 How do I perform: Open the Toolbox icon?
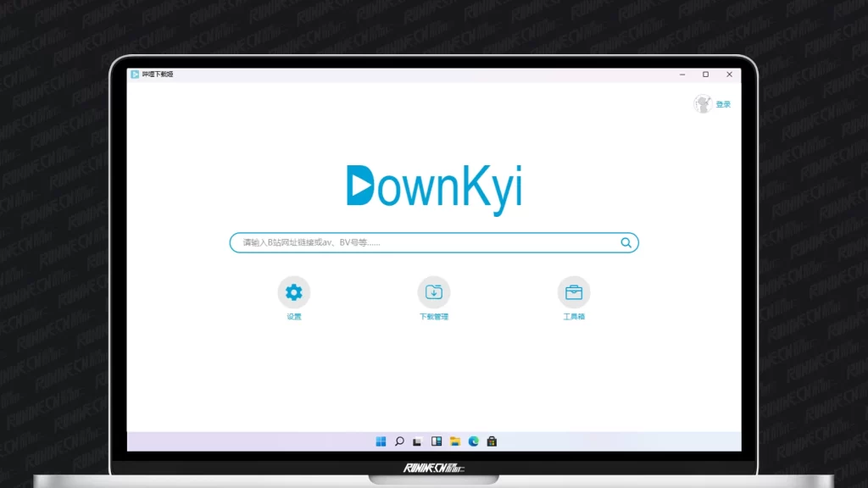tap(574, 292)
